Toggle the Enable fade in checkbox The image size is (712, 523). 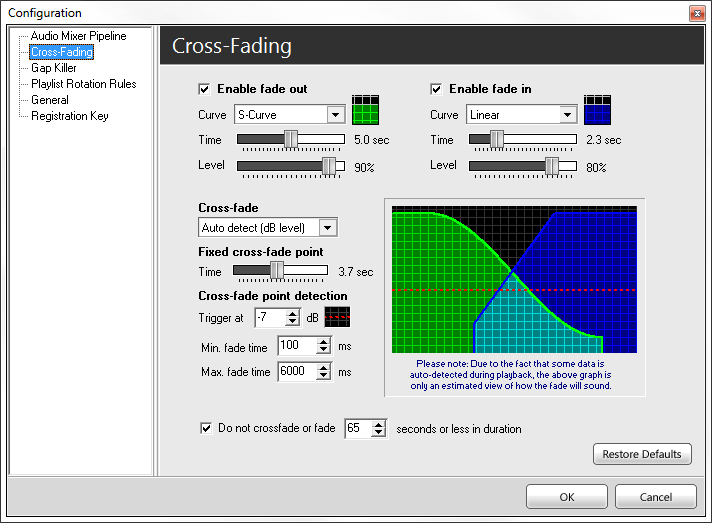(x=436, y=89)
